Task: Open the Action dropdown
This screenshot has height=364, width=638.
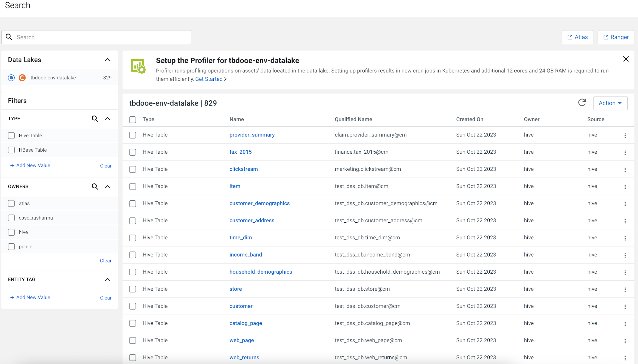Action: pos(610,103)
